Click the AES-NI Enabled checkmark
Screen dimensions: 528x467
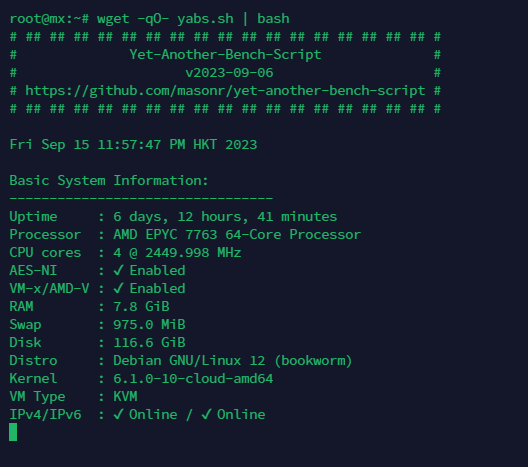pyautogui.click(x=119, y=270)
